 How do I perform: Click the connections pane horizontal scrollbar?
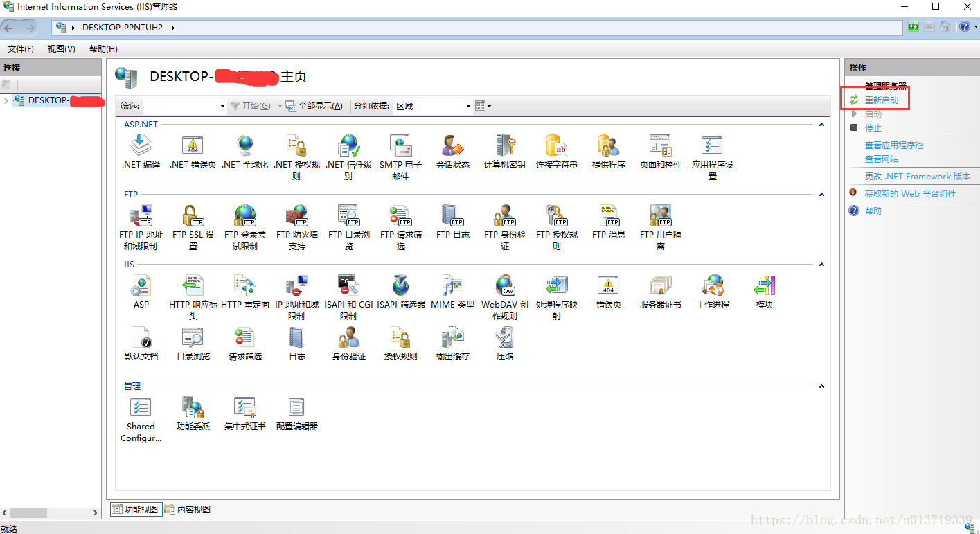click(51, 513)
